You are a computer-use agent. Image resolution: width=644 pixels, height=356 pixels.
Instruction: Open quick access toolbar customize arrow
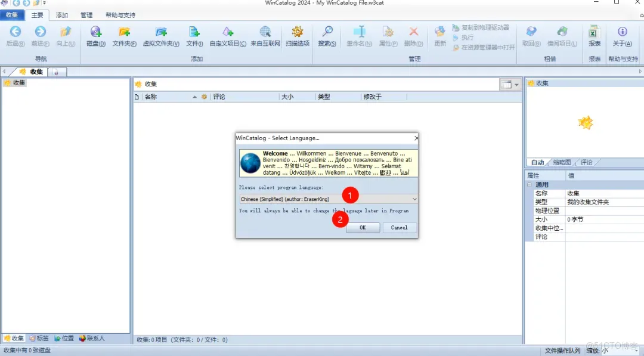pos(44,3)
